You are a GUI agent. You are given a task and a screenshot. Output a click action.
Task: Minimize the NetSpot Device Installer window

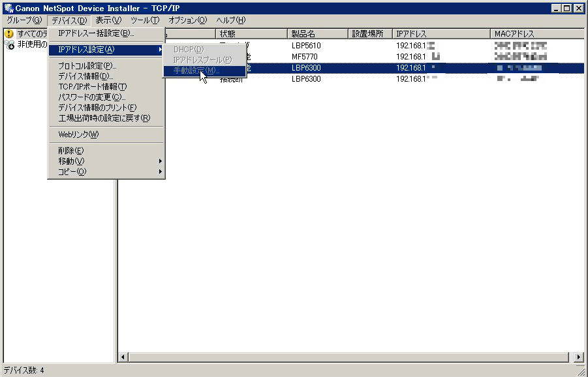point(557,8)
